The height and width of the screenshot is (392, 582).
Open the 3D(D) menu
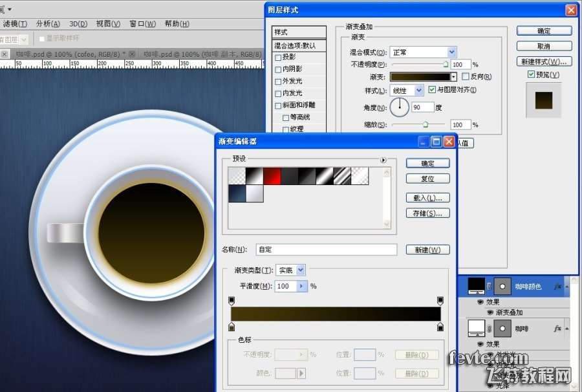(x=78, y=24)
